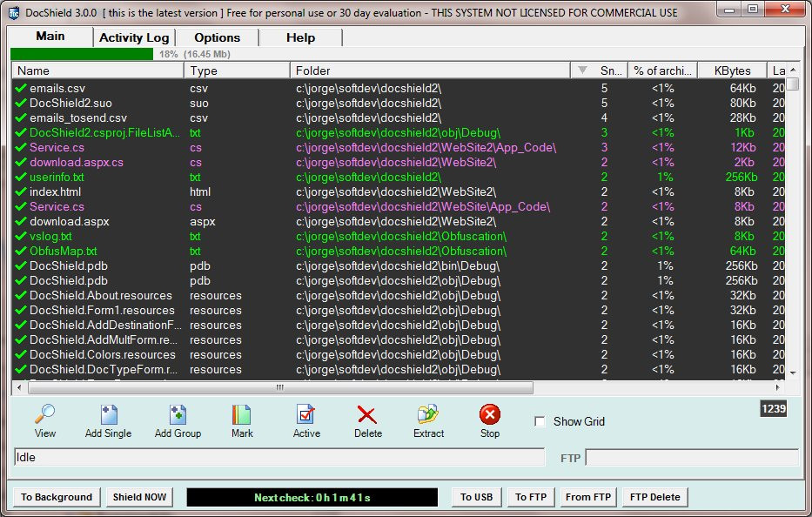Click the DocShield title bar app icon
Viewport: 812px width, 517px height.
14,12
